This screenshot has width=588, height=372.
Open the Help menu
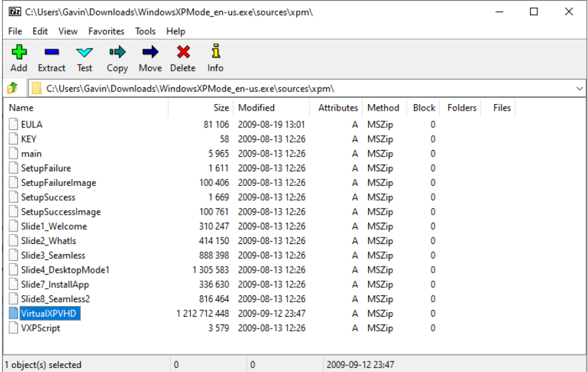[x=176, y=31]
